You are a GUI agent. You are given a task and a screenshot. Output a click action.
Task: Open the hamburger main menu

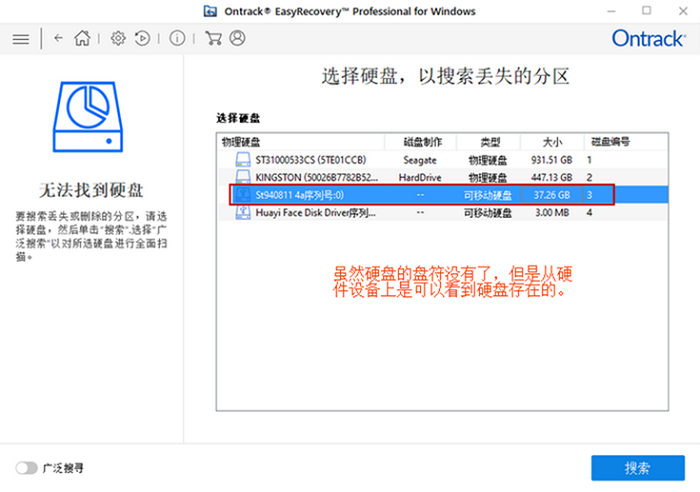[20, 39]
